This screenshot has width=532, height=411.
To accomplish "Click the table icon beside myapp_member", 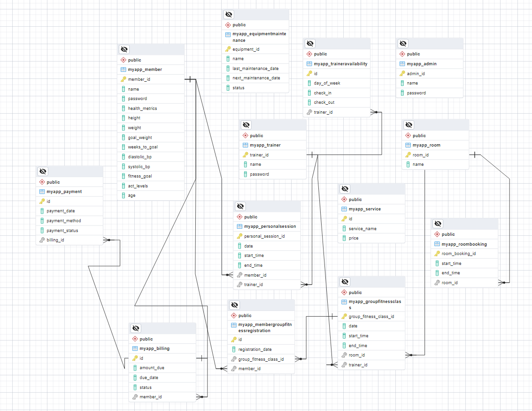I will [123, 69].
